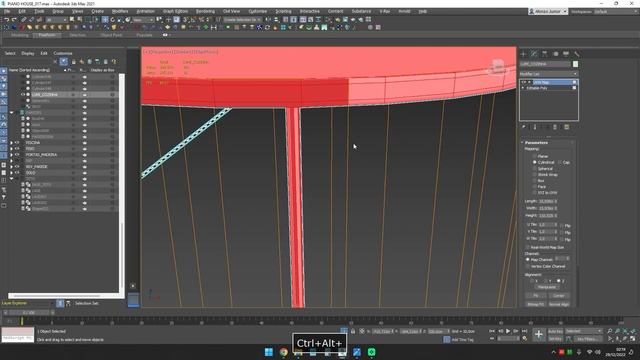Click the object color swatch beside name

(x=575, y=64)
